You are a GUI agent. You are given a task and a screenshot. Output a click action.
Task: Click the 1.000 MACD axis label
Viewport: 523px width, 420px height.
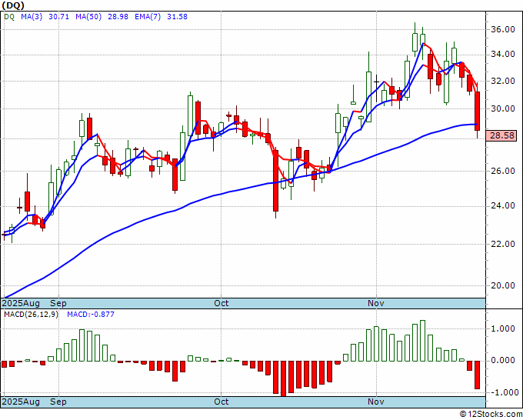tap(503, 329)
